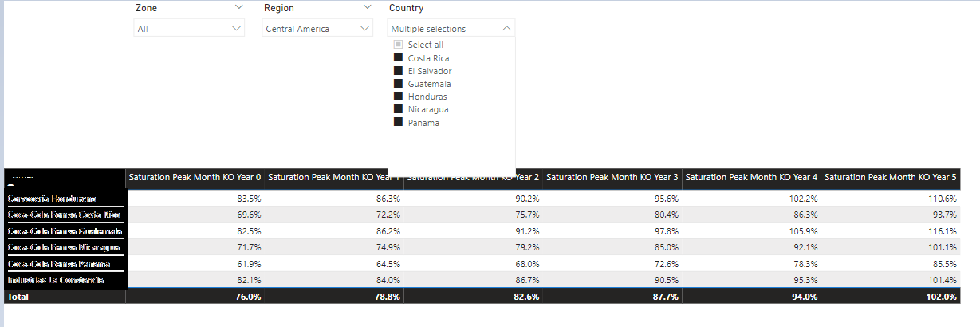Click the 71.7% cell
This screenshot has height=327, width=980.
coord(195,247)
